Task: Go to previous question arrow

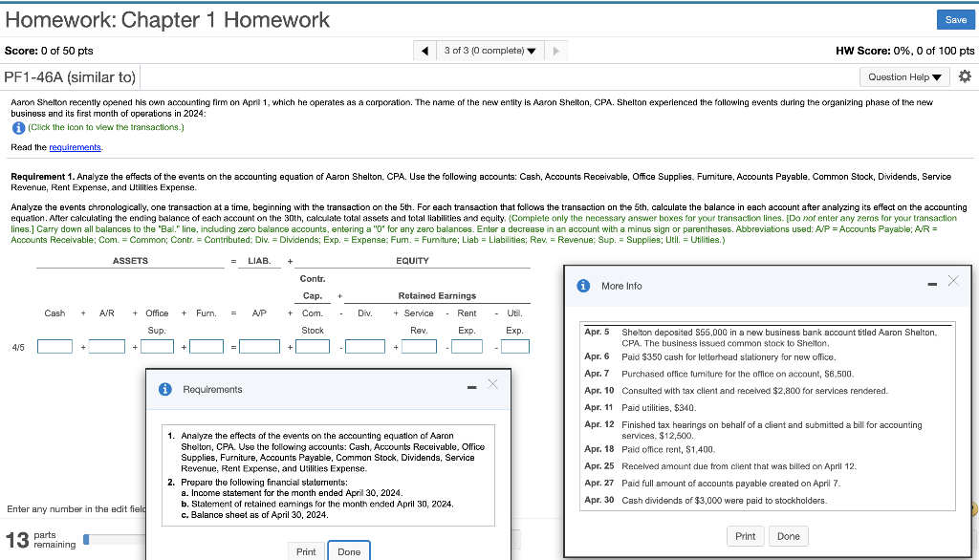Action: tap(424, 51)
